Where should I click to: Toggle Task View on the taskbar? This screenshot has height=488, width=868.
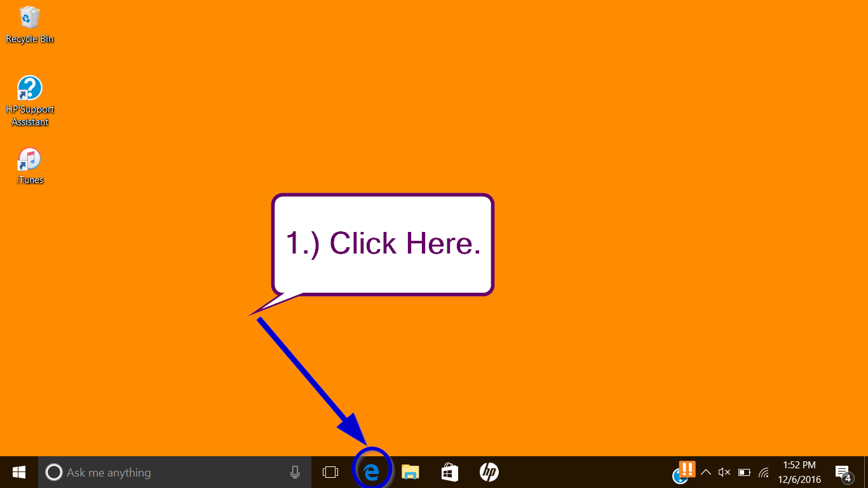coord(330,472)
